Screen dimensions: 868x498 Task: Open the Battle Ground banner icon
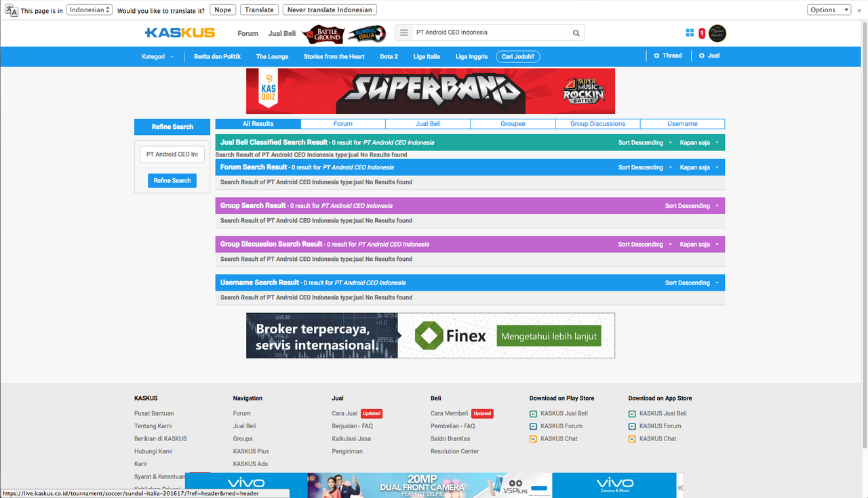[x=323, y=34]
